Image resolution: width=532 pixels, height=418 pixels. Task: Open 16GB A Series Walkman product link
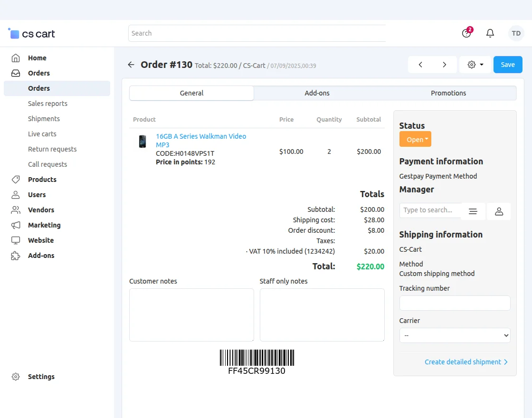coord(201,141)
